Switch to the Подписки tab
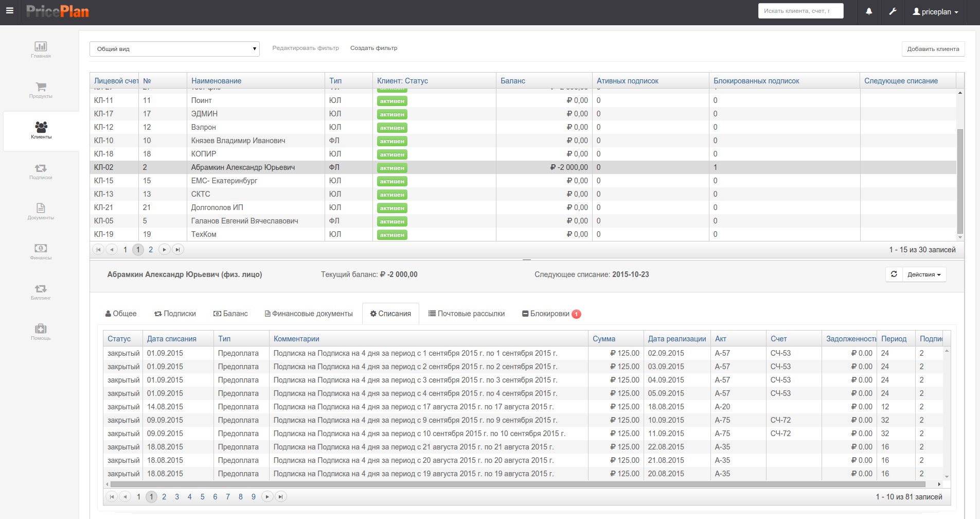This screenshot has height=519, width=980. pyautogui.click(x=175, y=314)
